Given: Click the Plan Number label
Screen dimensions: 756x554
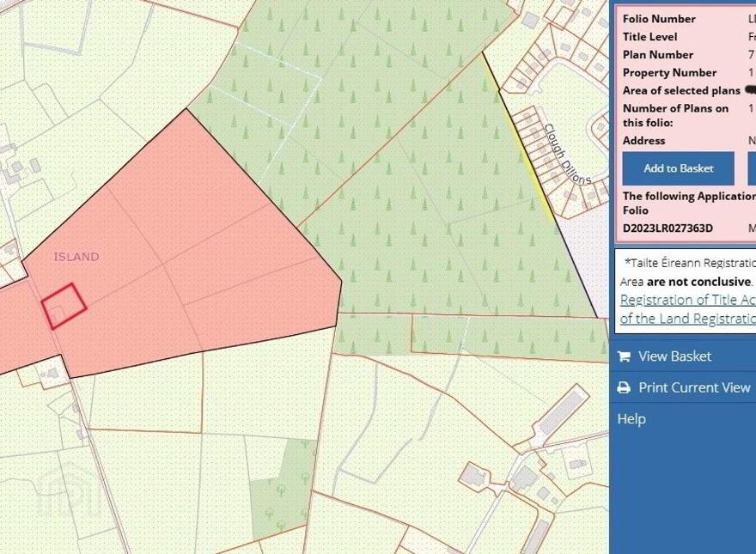Looking at the screenshot, I should pyautogui.click(x=658, y=54).
